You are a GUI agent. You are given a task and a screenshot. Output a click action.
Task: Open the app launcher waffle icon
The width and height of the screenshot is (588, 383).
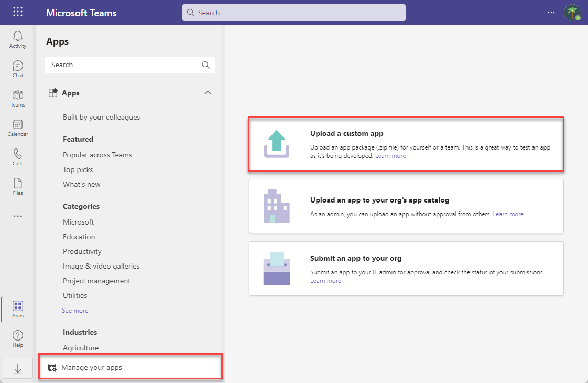pos(18,12)
